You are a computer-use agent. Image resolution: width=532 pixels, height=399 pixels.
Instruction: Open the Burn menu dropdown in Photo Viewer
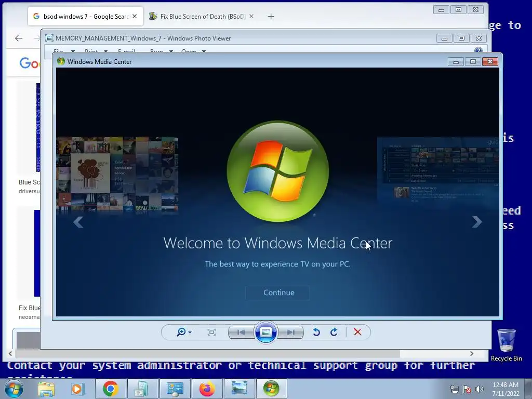(162, 51)
